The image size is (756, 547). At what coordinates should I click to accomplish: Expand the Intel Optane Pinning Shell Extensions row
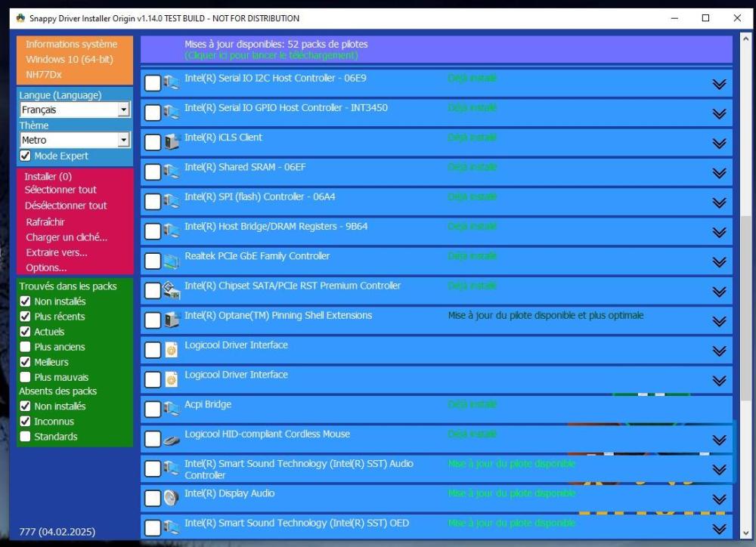pyautogui.click(x=719, y=321)
